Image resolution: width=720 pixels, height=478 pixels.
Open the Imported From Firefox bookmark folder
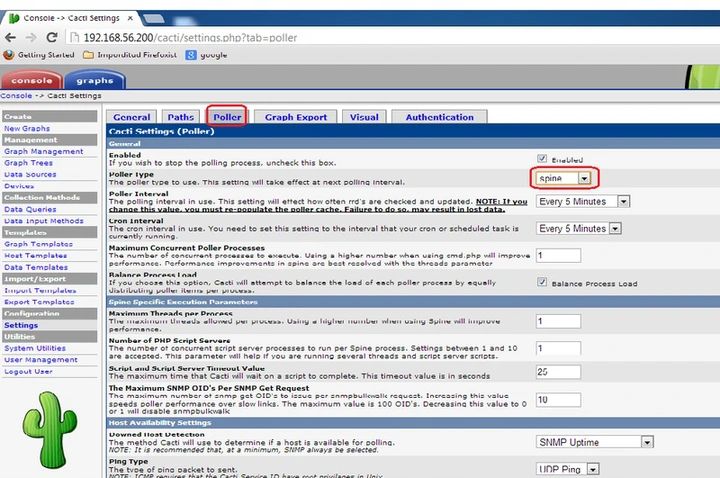pos(130,55)
